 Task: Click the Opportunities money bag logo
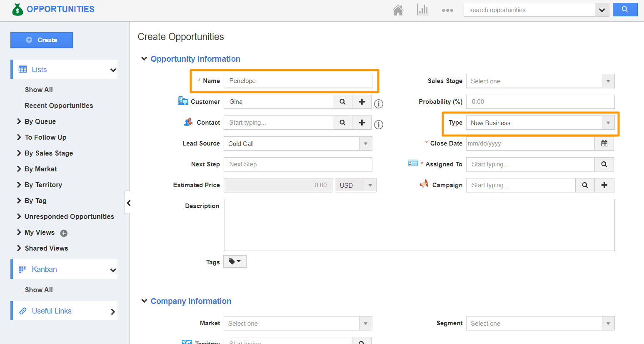point(17,9)
